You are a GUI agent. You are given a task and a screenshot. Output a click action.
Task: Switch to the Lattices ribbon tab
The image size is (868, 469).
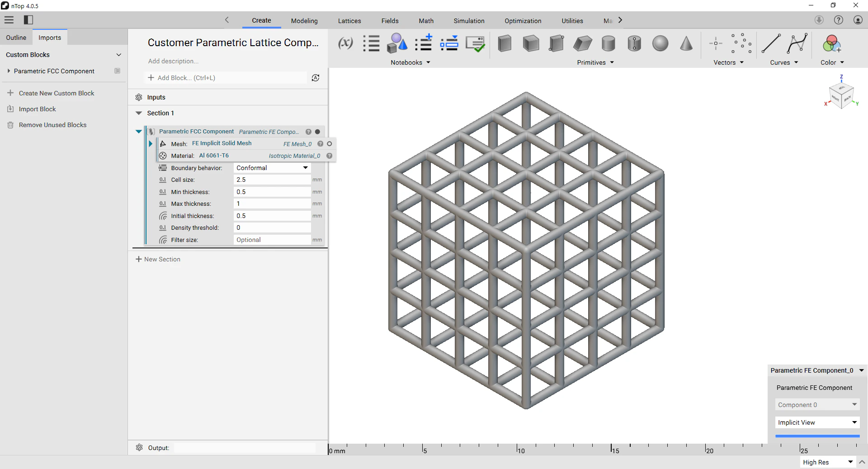click(349, 21)
